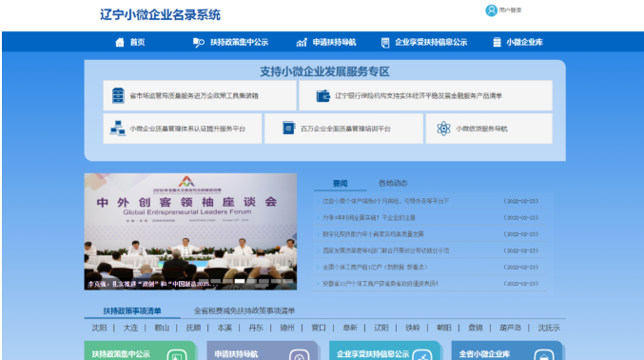Click the chart icon beside 申请扶持导航
The height and width of the screenshot is (360, 644).
point(302,42)
